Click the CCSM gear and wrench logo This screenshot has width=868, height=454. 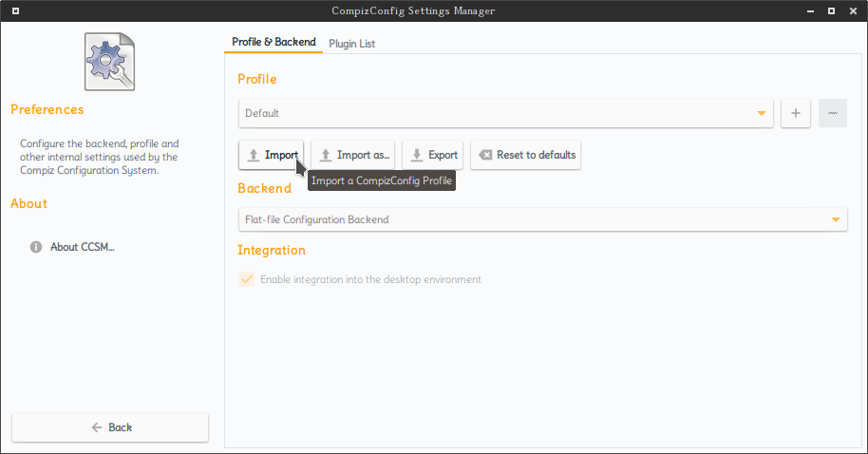click(109, 62)
